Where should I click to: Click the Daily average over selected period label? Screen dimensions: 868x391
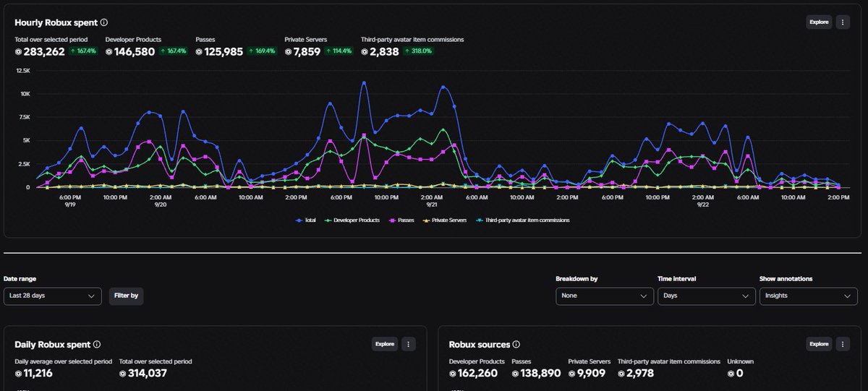point(64,361)
